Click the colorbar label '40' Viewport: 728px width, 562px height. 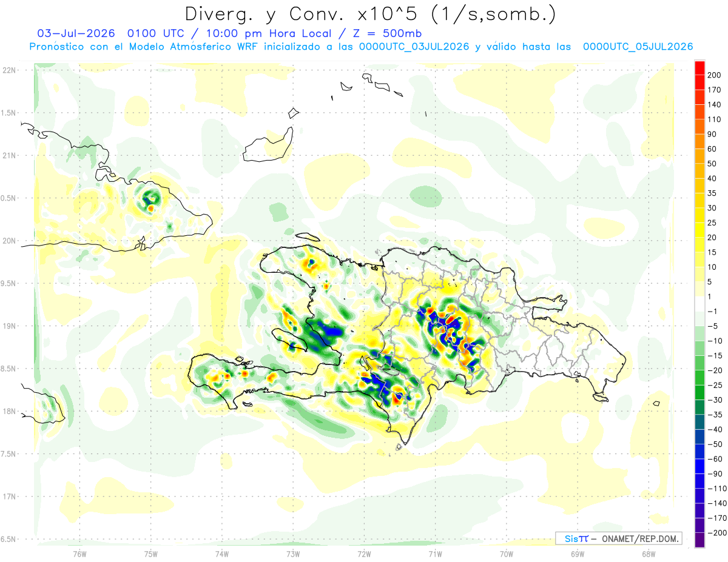click(x=712, y=178)
